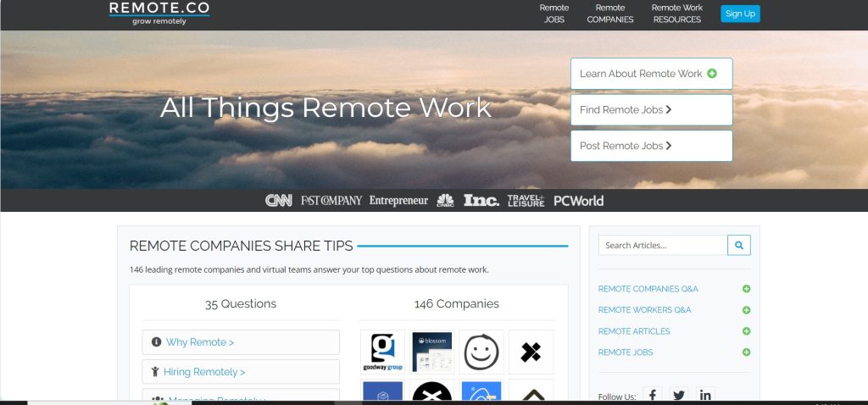Click the Find Remote Jobs button
This screenshot has width=868, height=405.
(651, 109)
